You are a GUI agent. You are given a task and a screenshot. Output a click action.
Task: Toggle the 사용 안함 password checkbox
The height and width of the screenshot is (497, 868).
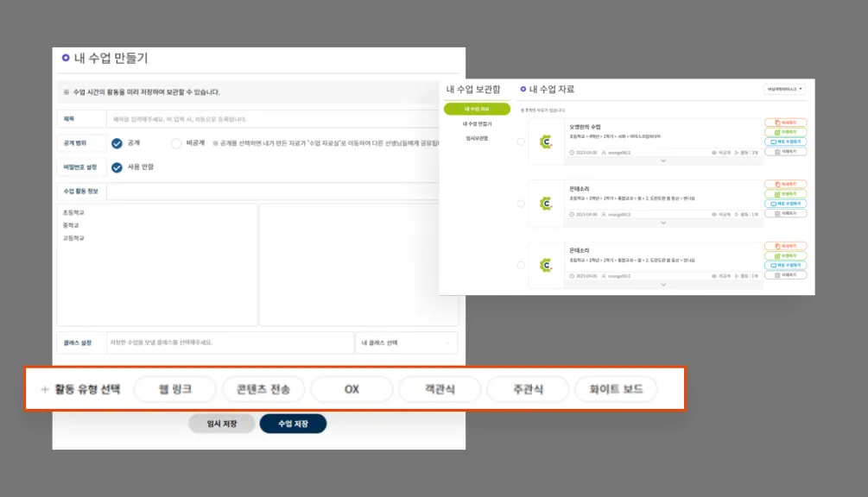[x=117, y=167]
